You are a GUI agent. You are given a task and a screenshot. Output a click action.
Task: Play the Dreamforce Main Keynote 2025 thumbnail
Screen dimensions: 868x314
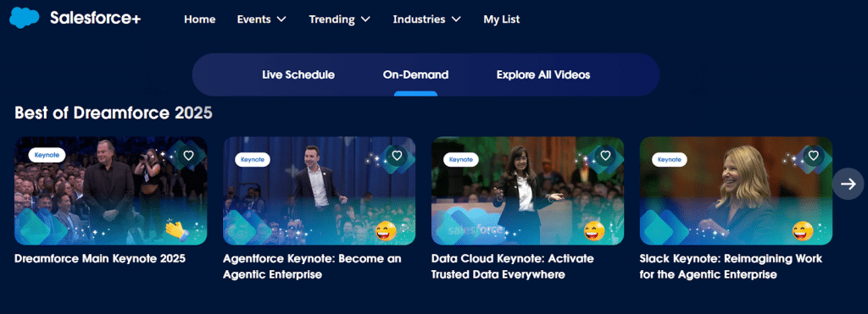111,190
